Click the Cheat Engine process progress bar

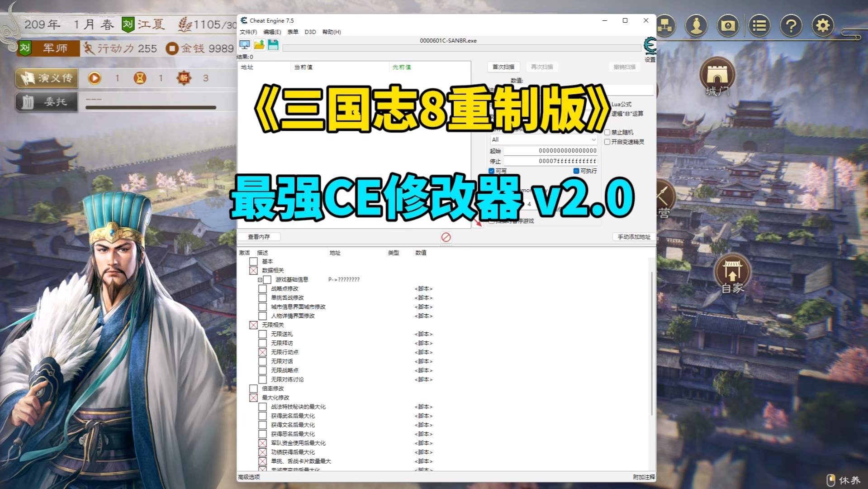pos(461,48)
